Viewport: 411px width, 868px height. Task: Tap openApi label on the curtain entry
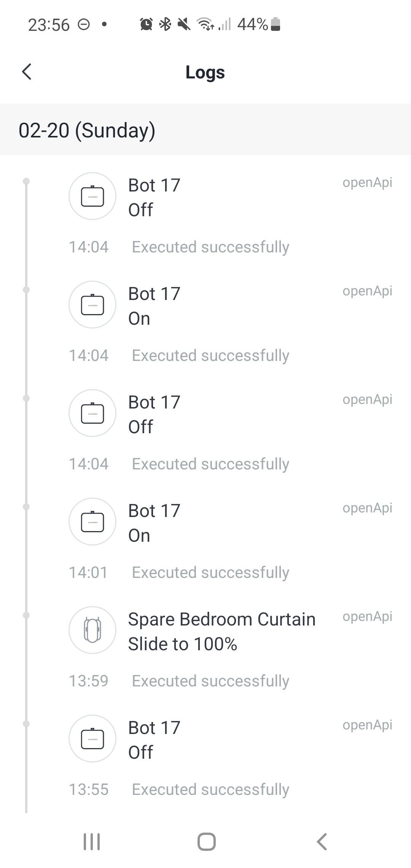pos(367,616)
